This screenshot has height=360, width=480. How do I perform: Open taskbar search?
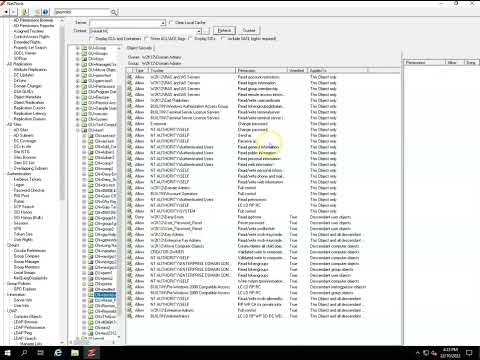tap(24, 353)
